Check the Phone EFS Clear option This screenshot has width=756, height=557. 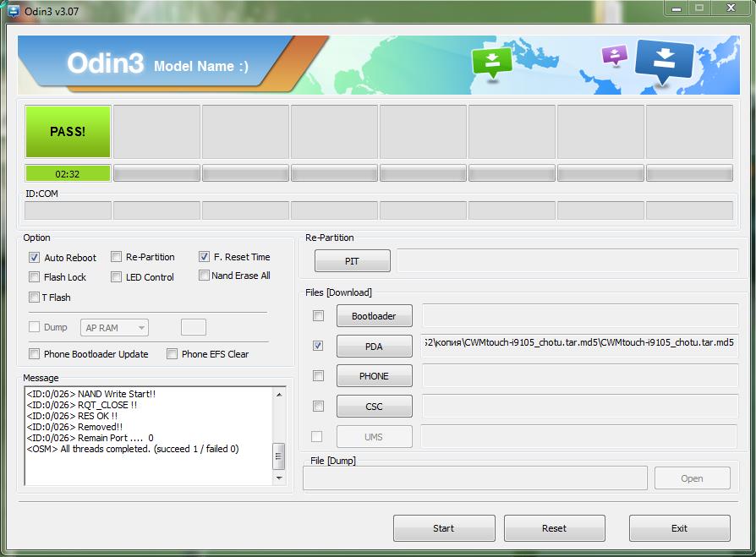(173, 354)
